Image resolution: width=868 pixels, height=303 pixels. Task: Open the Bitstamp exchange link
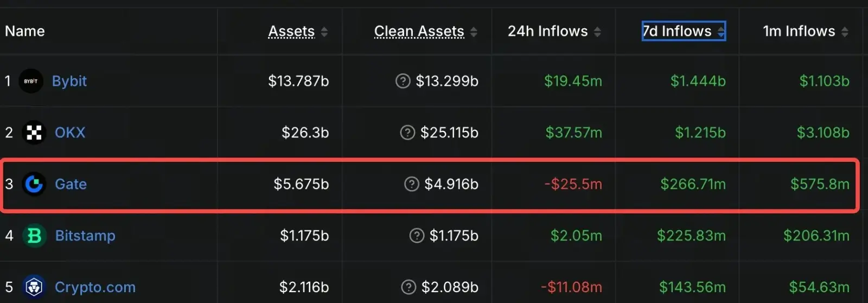click(85, 236)
